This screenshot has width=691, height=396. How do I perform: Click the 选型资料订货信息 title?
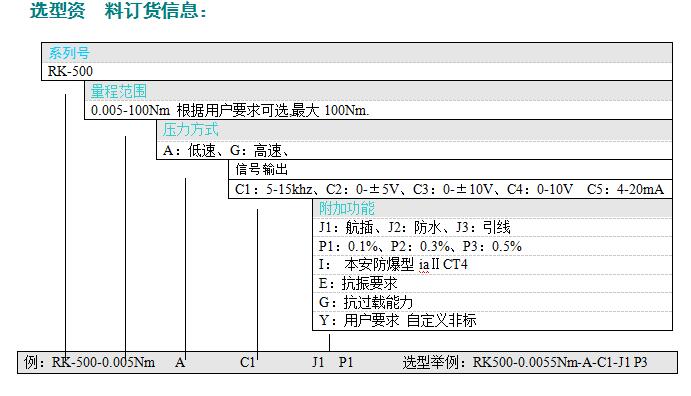point(118,11)
